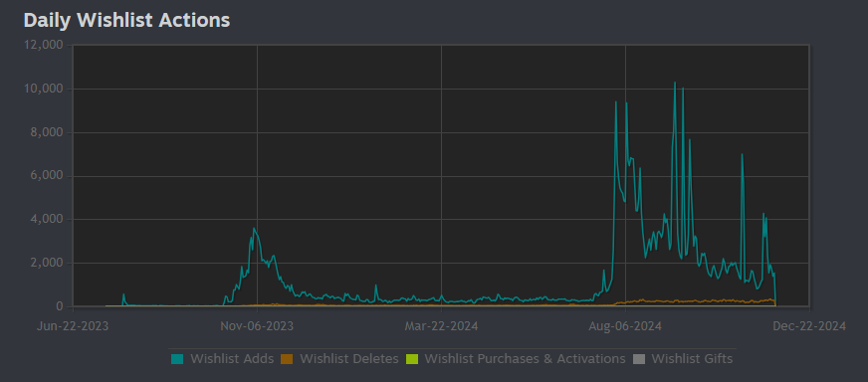
Task: Click the Daily Wishlist Actions chart title
Action: click(126, 20)
